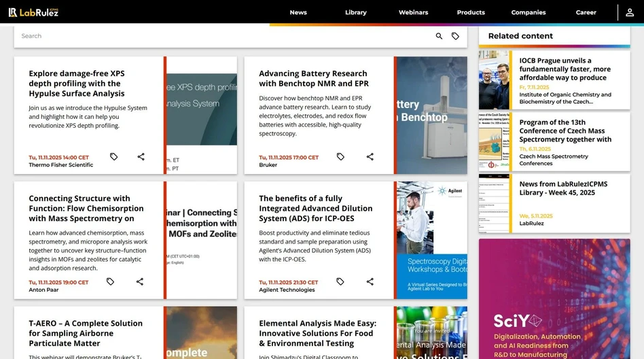The width and height of the screenshot is (644, 359).
Task: Open IOCB Prague related news article
Action: [565, 69]
